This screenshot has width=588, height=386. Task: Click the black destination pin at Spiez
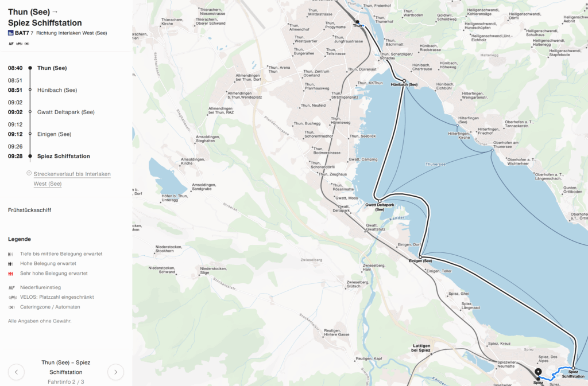(538, 373)
